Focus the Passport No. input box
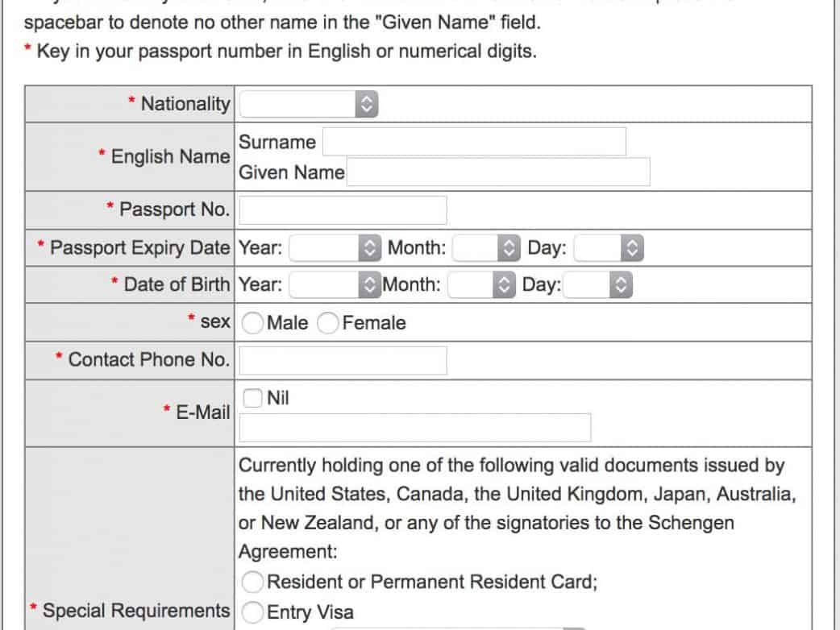The width and height of the screenshot is (840, 630). (343, 209)
